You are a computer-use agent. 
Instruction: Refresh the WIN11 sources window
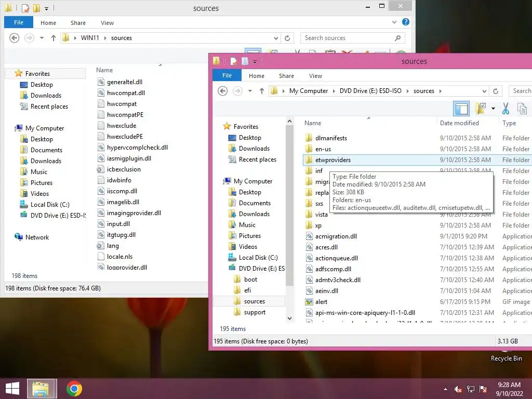coord(287,38)
